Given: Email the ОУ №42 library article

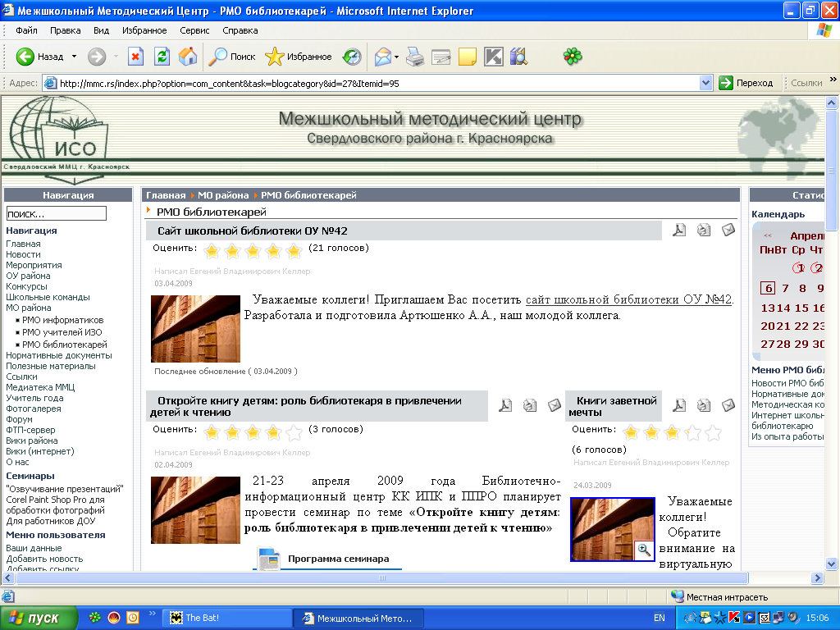Looking at the screenshot, I should (x=728, y=231).
